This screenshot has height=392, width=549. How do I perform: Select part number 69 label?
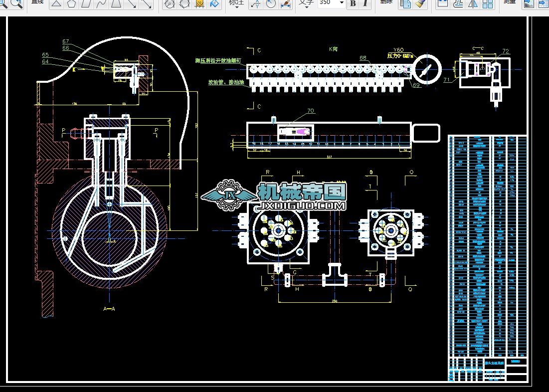click(416, 85)
